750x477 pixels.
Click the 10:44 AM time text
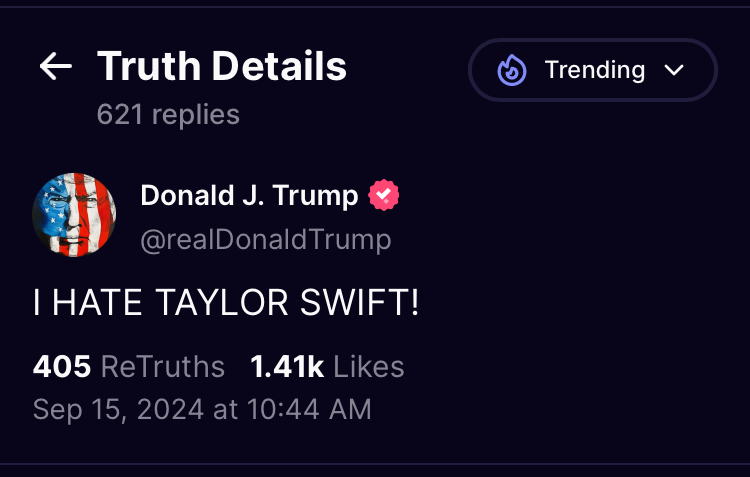point(320,409)
